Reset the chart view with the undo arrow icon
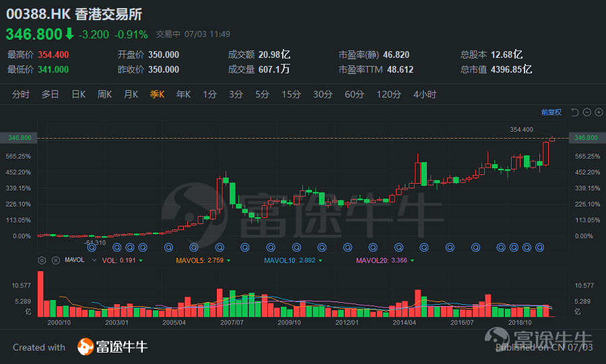The width and height of the screenshot is (606, 364). coord(575,112)
